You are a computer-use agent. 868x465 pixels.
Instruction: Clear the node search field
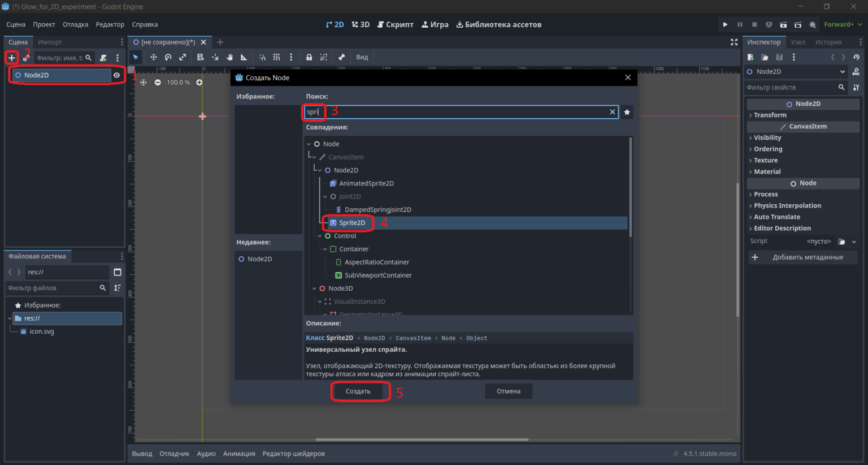click(x=612, y=112)
